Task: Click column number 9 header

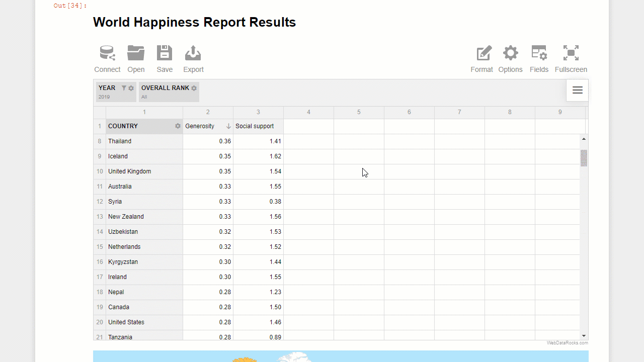Action: [560, 112]
